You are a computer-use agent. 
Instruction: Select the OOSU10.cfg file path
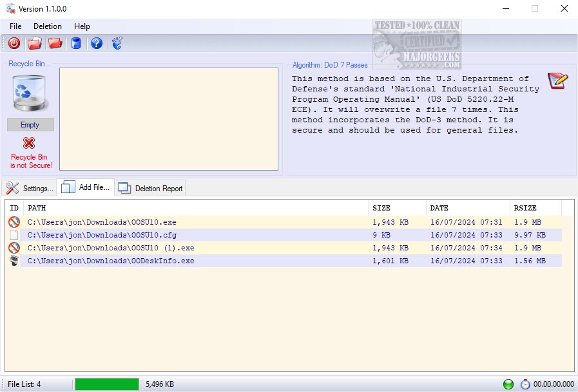(x=102, y=235)
